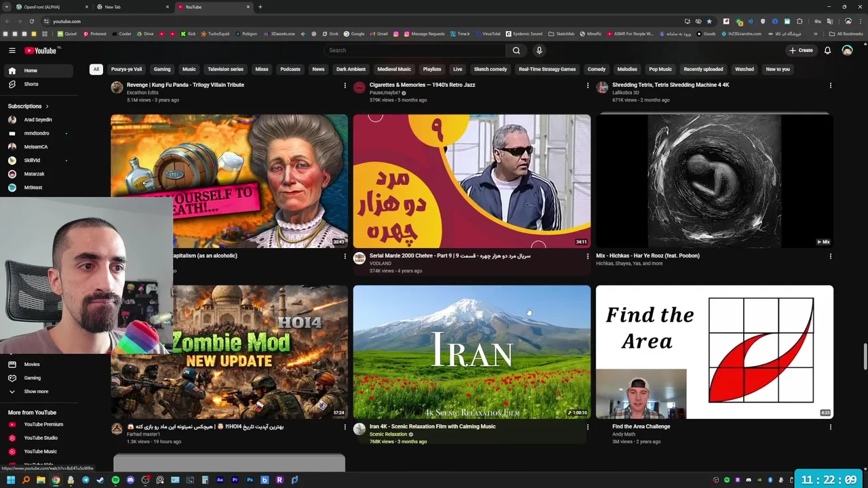
Task: Open the Iran mountain thumbnail
Action: pyautogui.click(x=471, y=352)
